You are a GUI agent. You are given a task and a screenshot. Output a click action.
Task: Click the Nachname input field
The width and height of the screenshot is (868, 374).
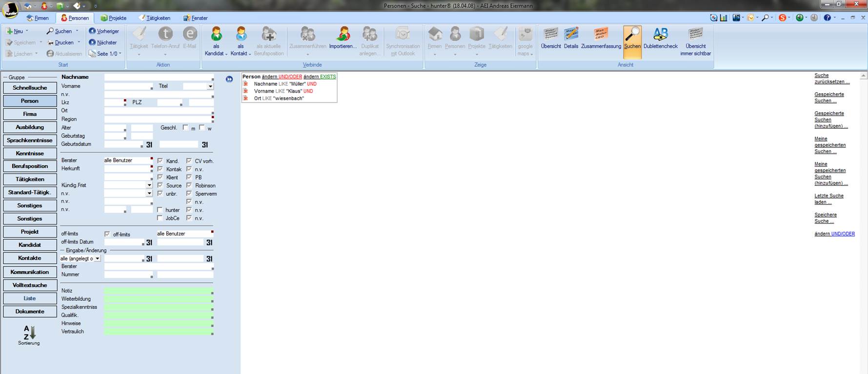[158, 77]
